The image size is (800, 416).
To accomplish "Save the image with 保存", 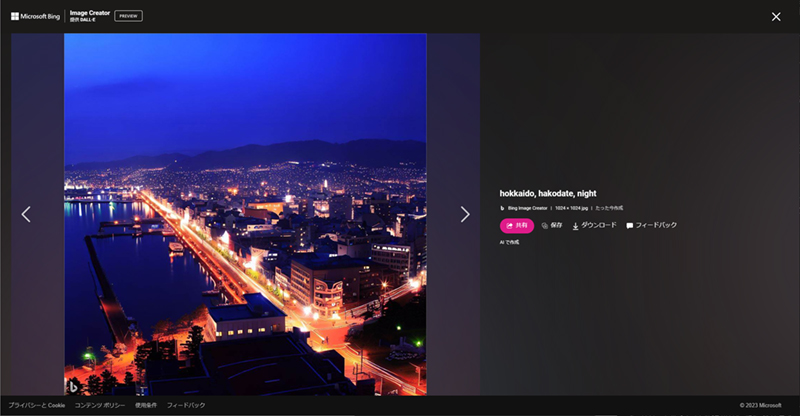I will tap(552, 225).
